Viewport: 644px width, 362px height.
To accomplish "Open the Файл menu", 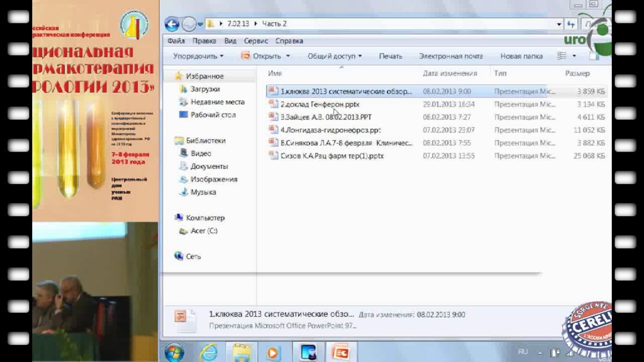I will (x=176, y=41).
